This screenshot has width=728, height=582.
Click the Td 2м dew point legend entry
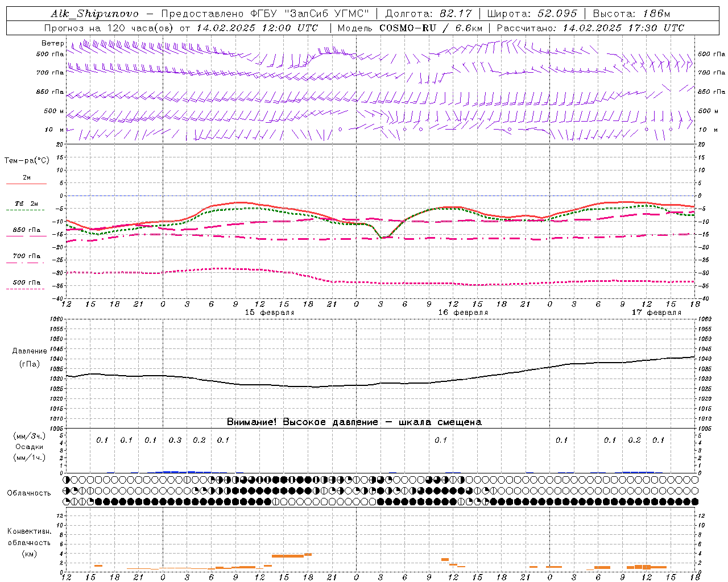26,203
